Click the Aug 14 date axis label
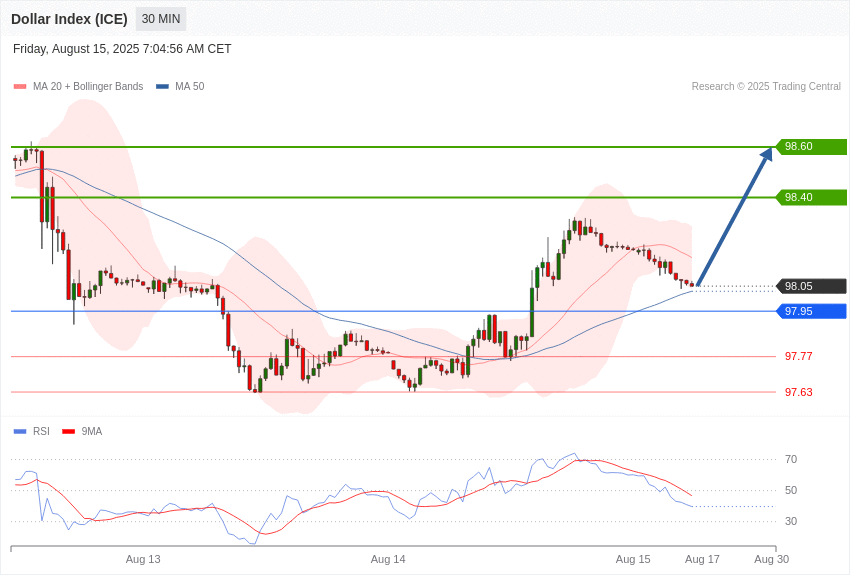This screenshot has width=850, height=576. [388, 559]
